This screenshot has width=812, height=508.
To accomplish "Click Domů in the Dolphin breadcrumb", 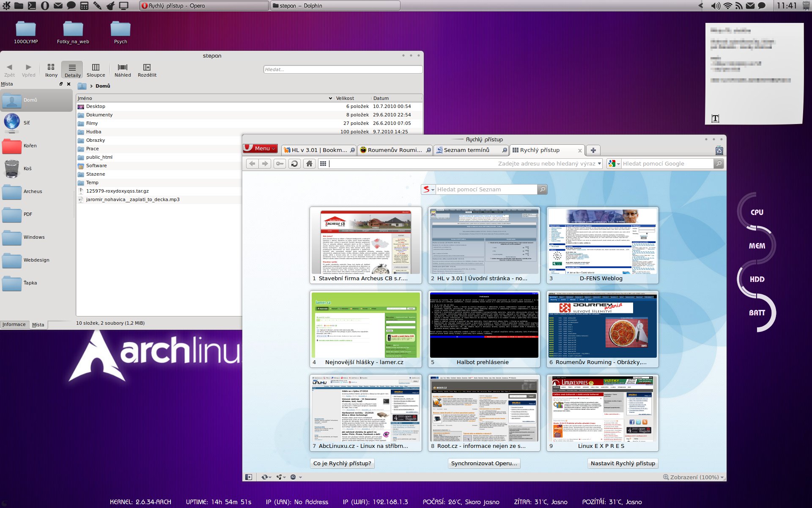I will [x=103, y=86].
